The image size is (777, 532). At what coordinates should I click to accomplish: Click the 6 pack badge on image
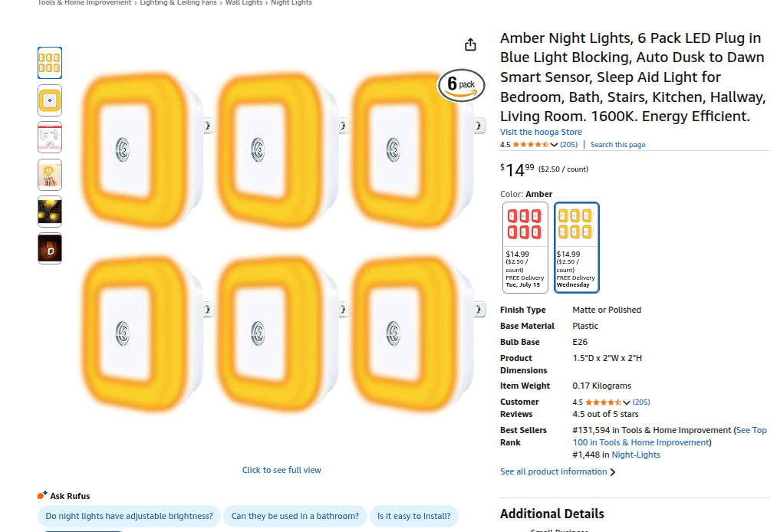point(461,85)
